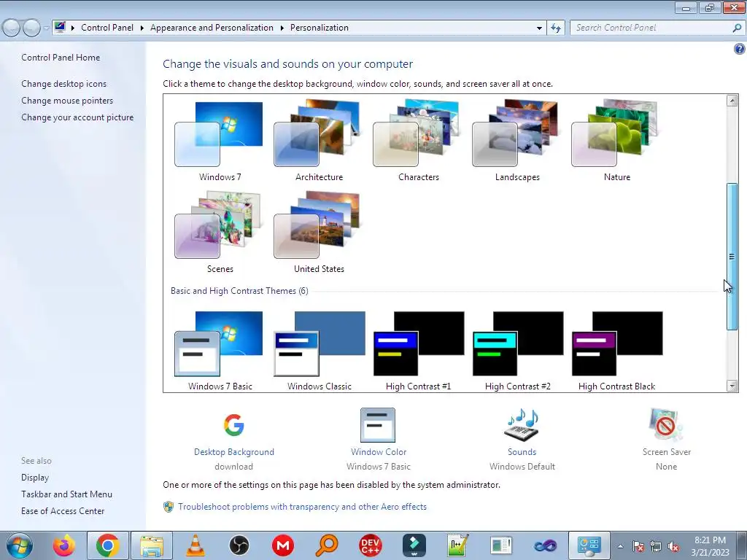The image size is (747, 560).
Task: Open recent pages dropdown arrow
Action: click(46, 28)
